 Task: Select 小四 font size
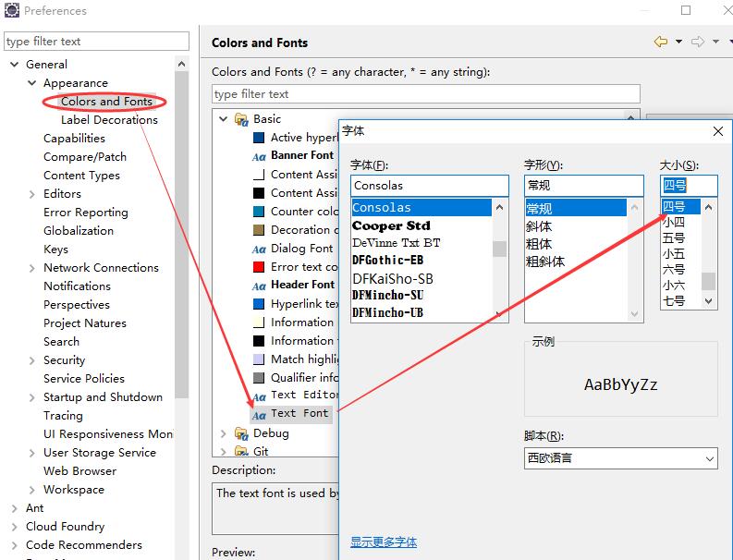coord(674,222)
